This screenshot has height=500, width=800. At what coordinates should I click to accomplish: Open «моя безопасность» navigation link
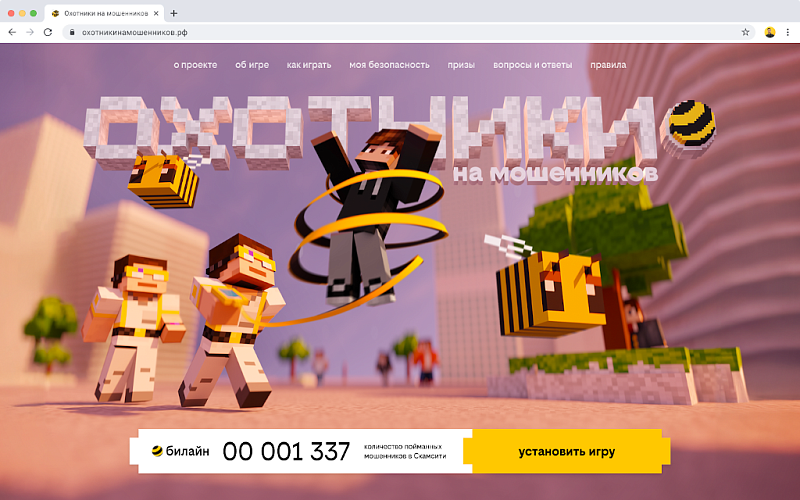[389, 65]
